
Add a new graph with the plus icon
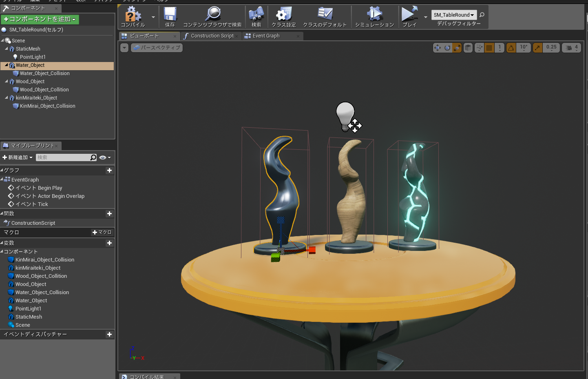tap(109, 171)
